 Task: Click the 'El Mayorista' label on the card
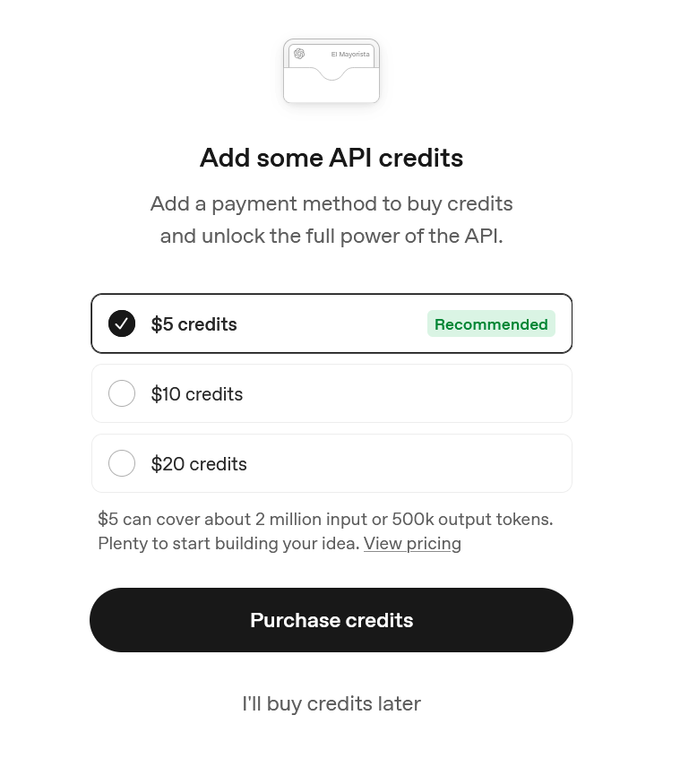coord(350,54)
